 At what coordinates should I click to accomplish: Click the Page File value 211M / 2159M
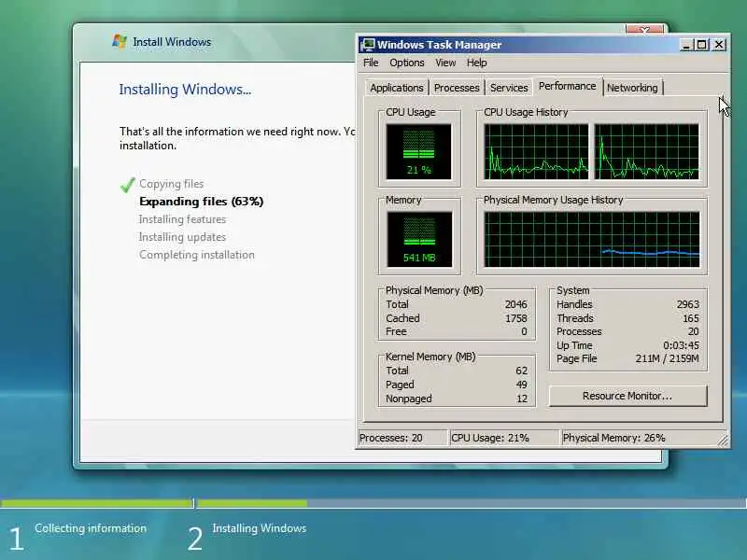pos(667,358)
